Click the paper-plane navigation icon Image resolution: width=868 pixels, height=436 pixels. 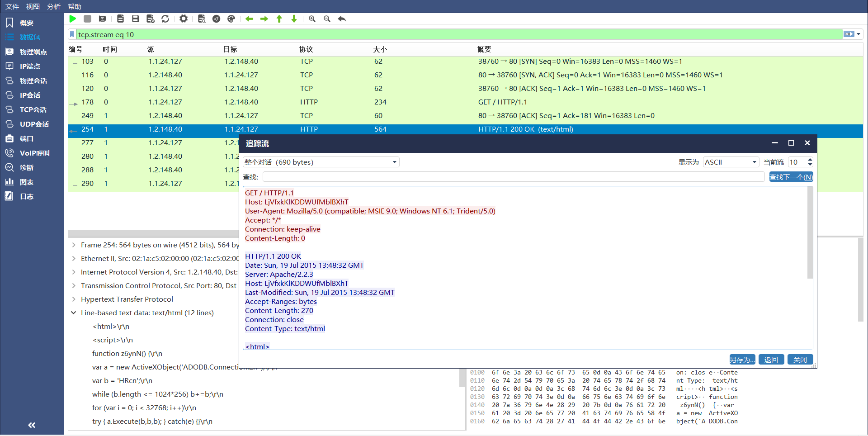(x=217, y=19)
